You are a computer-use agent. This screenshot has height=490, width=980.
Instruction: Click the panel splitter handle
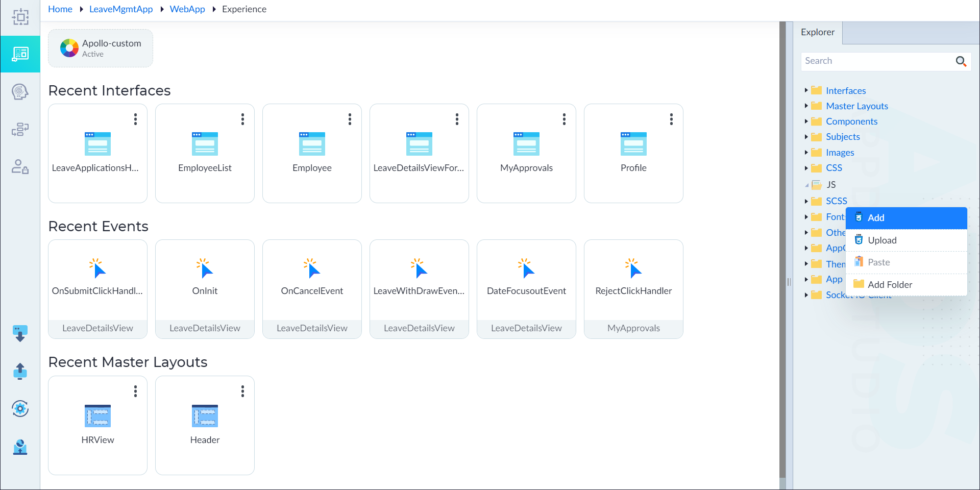789,282
